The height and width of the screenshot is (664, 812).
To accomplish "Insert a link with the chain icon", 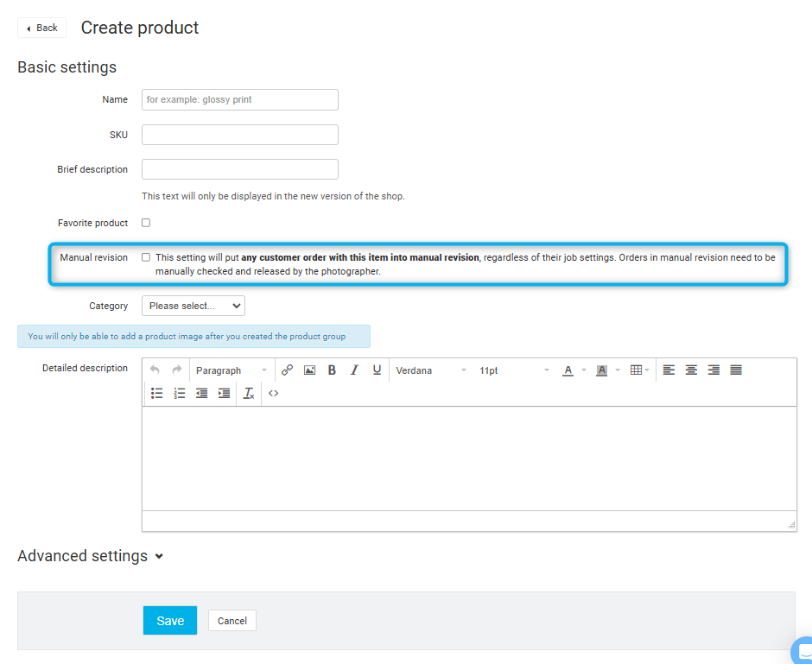I will 287,370.
